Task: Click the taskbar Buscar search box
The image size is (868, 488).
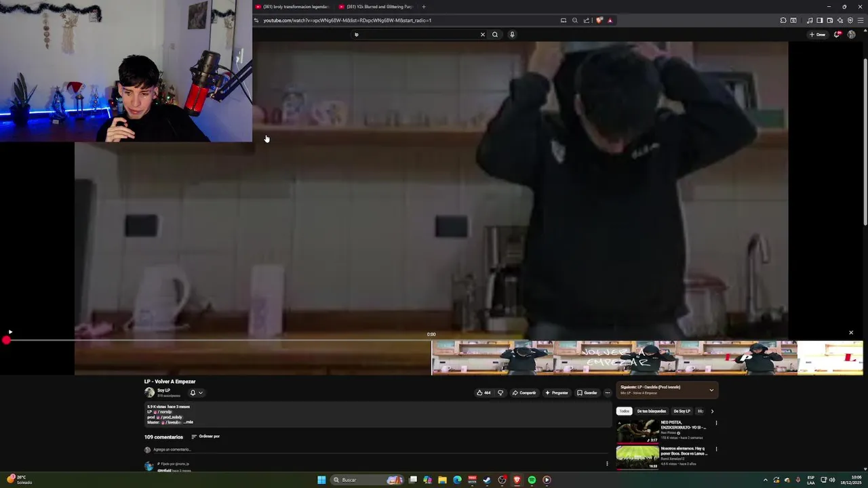Action: click(x=368, y=480)
